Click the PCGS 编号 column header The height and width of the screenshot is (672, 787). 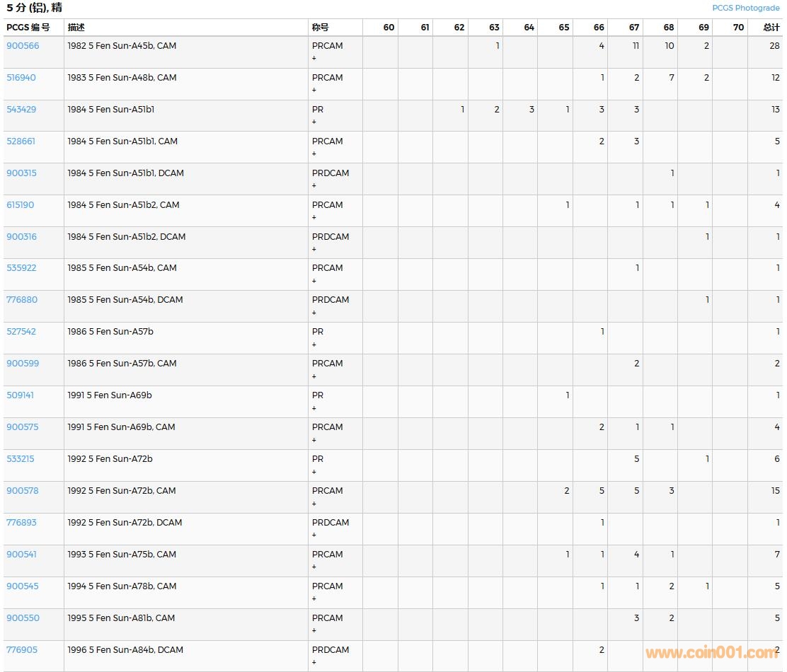coord(28,28)
